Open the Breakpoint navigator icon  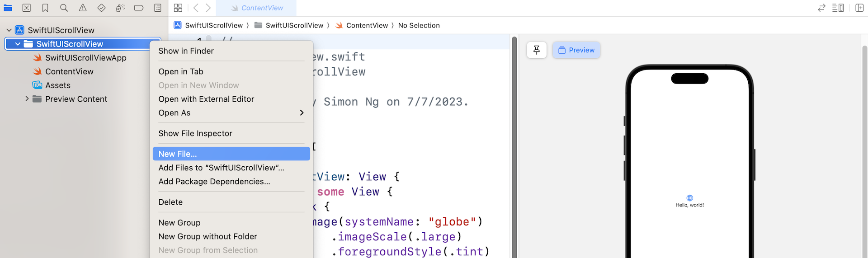[x=139, y=8]
